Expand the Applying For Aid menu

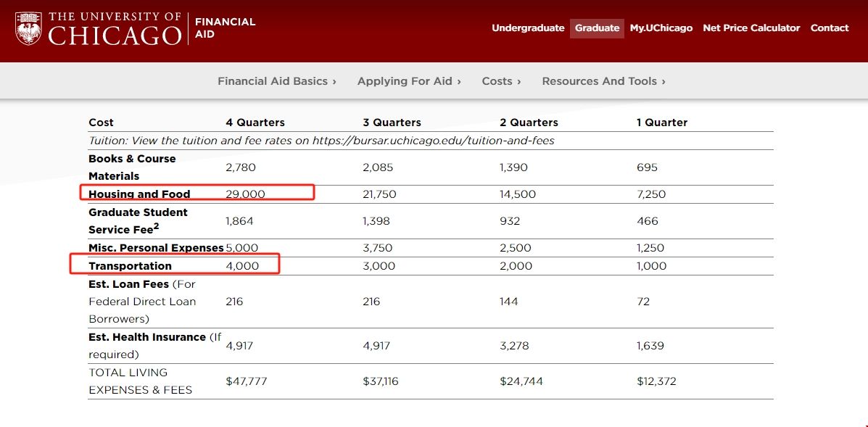[409, 81]
